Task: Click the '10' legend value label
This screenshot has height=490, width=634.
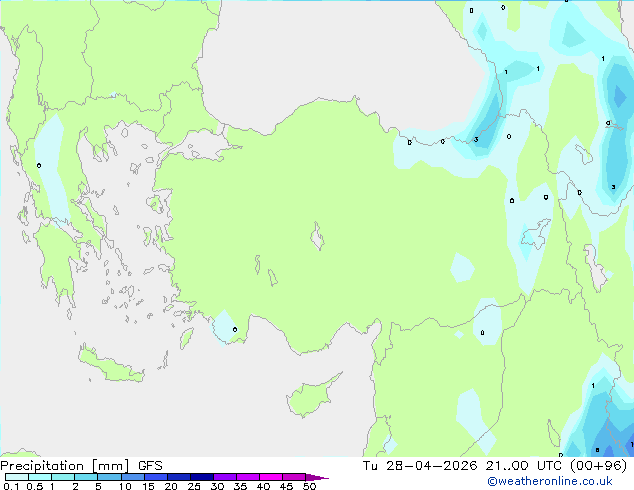Action: (x=125, y=486)
